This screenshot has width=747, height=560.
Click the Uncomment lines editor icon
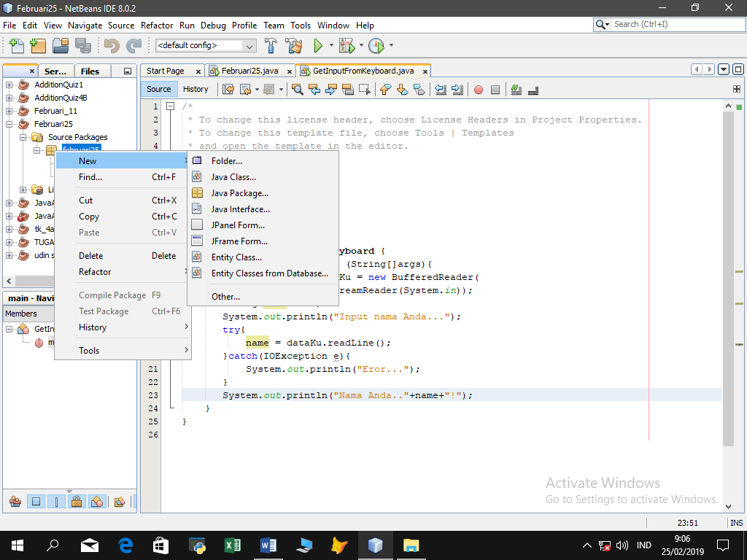[x=533, y=90]
